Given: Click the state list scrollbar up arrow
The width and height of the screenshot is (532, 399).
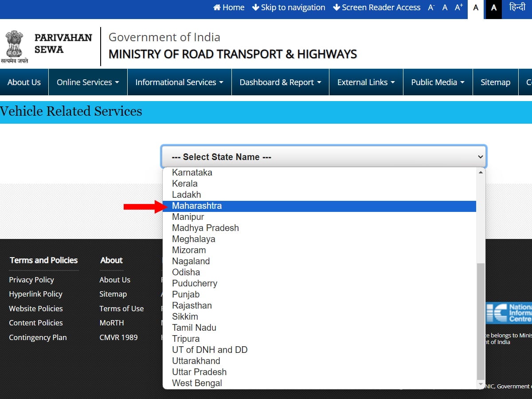Looking at the screenshot, I should click(481, 172).
